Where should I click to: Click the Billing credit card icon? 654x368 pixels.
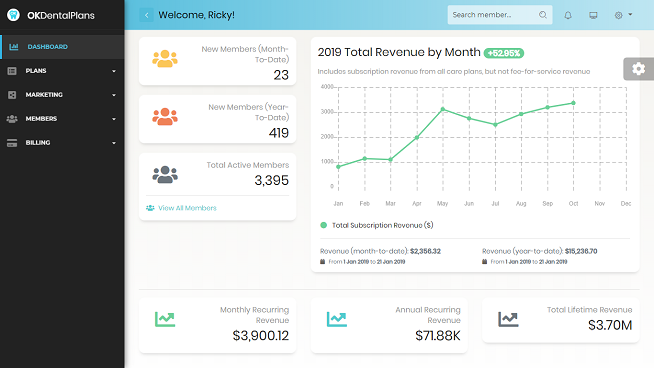click(x=12, y=143)
